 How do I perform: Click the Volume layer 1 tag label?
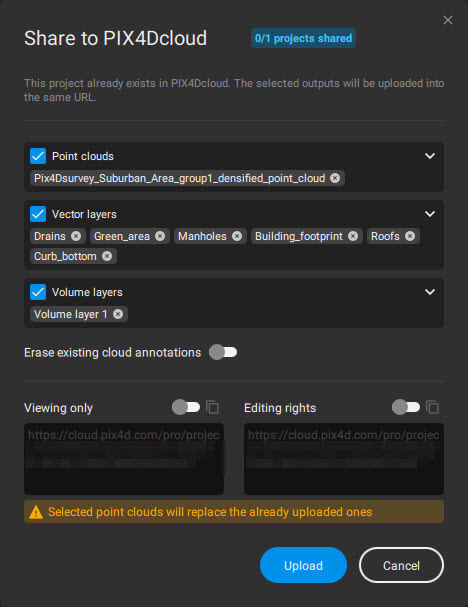point(71,314)
